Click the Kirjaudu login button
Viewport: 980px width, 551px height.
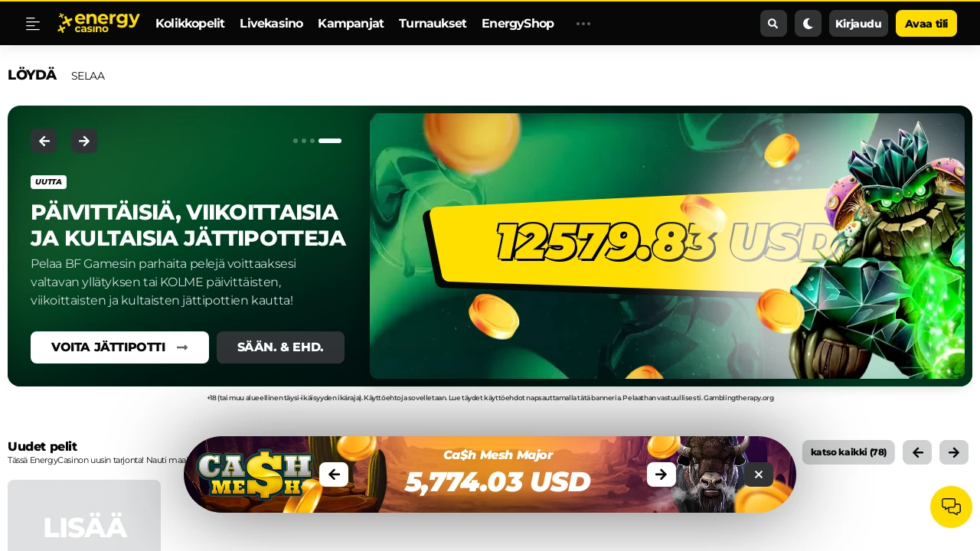point(858,24)
